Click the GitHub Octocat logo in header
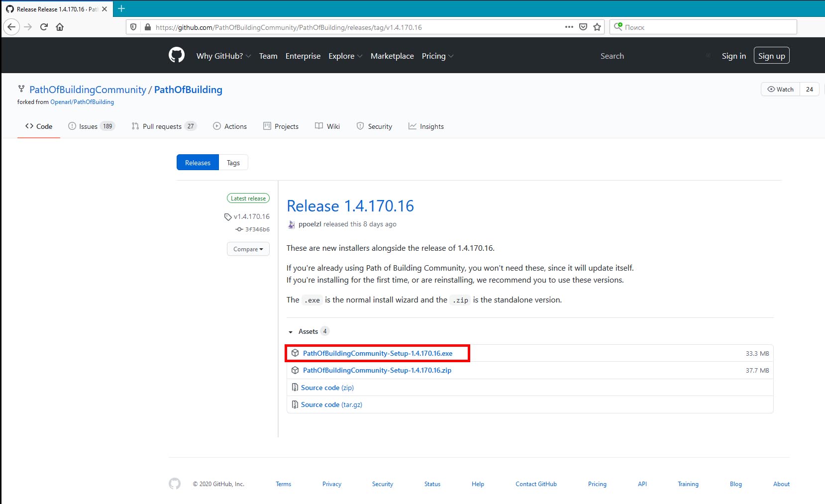Screen dimensions: 825x504 pos(177,55)
